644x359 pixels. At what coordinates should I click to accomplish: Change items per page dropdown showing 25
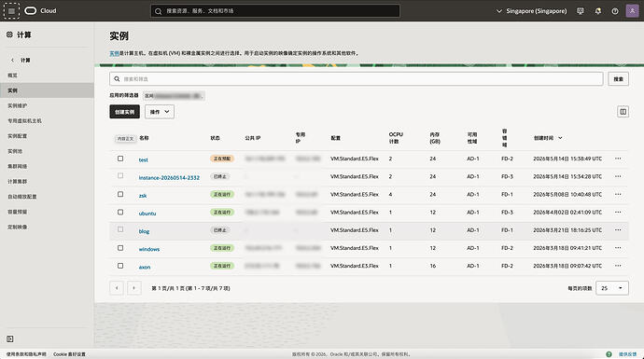612,288
